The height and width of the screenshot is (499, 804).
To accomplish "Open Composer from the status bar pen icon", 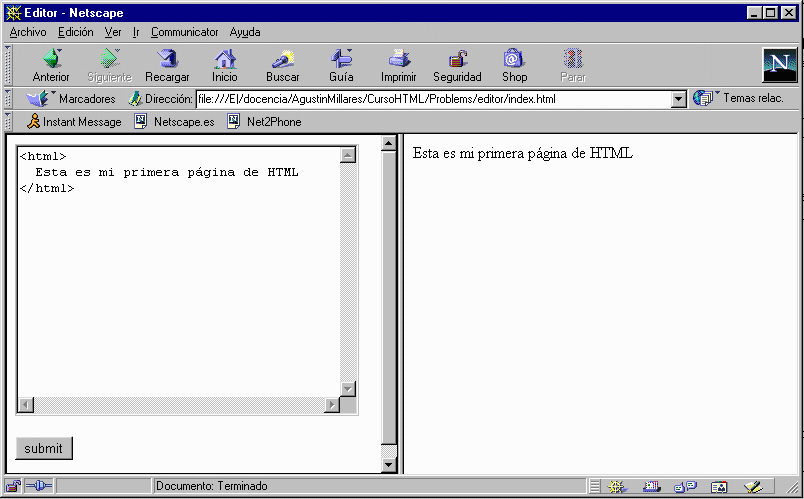I will pos(753,486).
